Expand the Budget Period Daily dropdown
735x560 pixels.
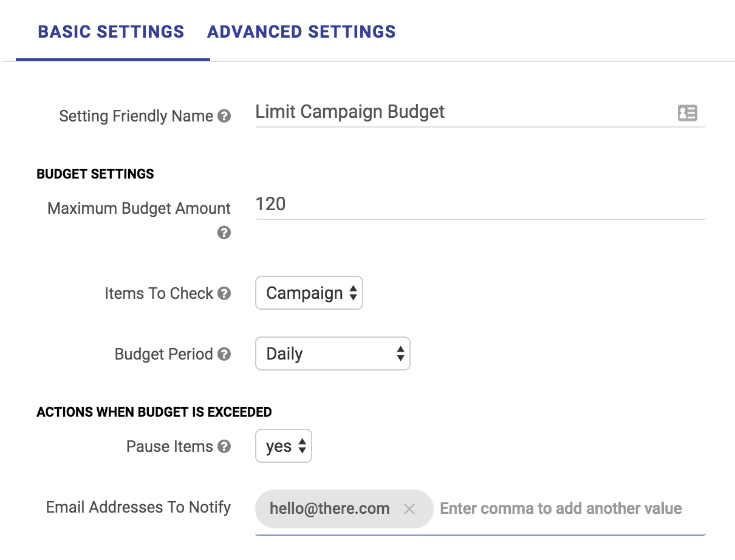[x=332, y=354]
